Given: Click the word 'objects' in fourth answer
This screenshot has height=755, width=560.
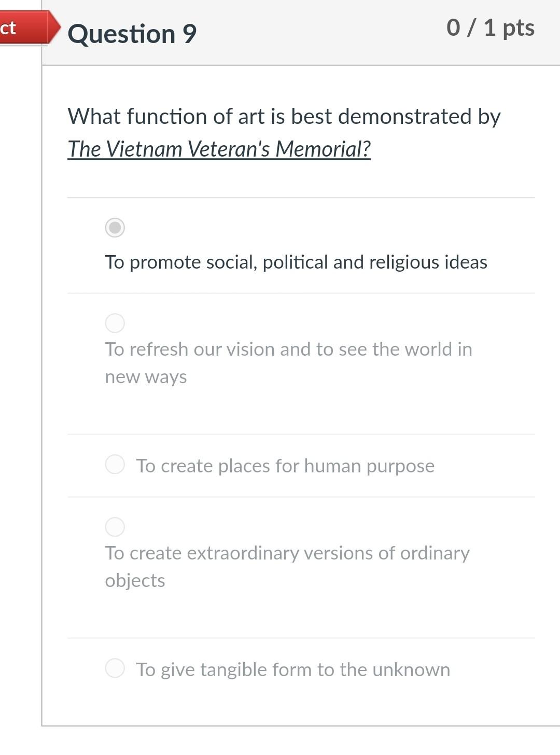Looking at the screenshot, I should pyautogui.click(x=135, y=581).
